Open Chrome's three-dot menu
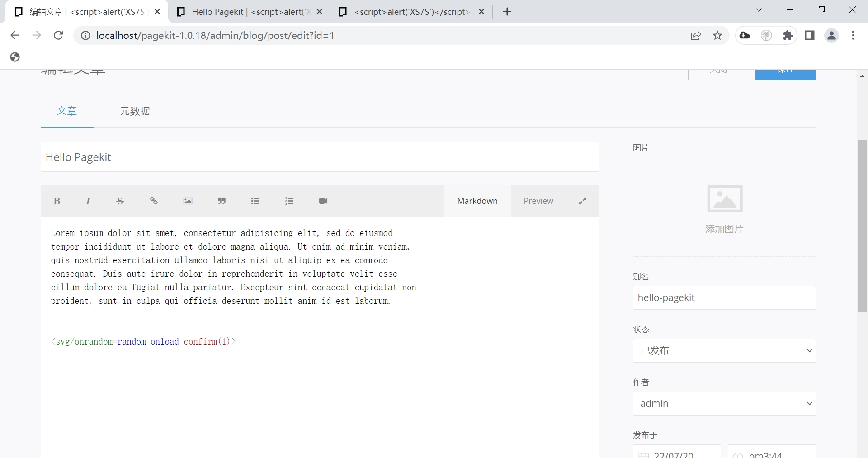868x458 pixels. coord(853,35)
